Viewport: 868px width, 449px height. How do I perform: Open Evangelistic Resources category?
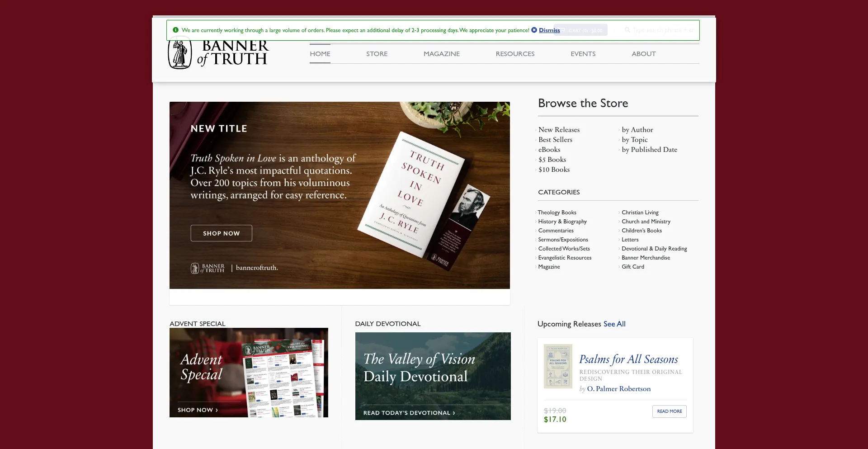(x=565, y=258)
